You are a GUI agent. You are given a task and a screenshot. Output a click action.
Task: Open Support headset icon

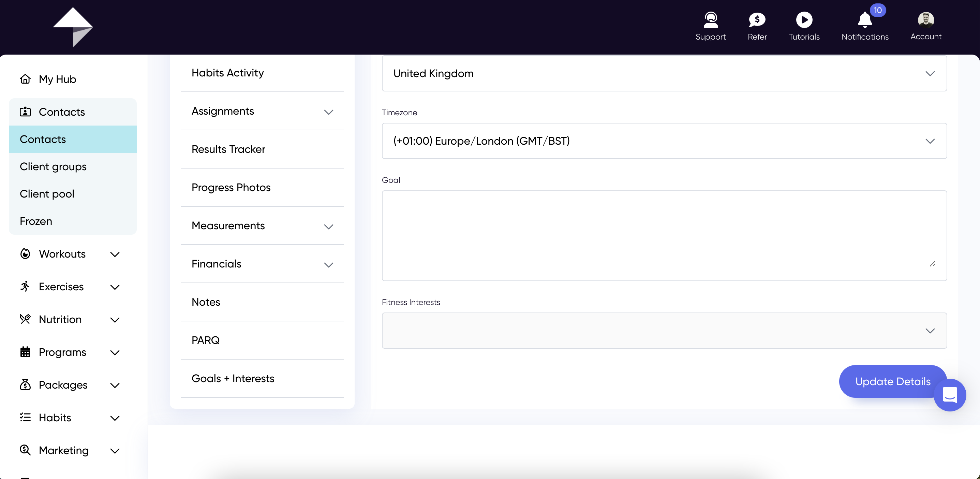[710, 19]
